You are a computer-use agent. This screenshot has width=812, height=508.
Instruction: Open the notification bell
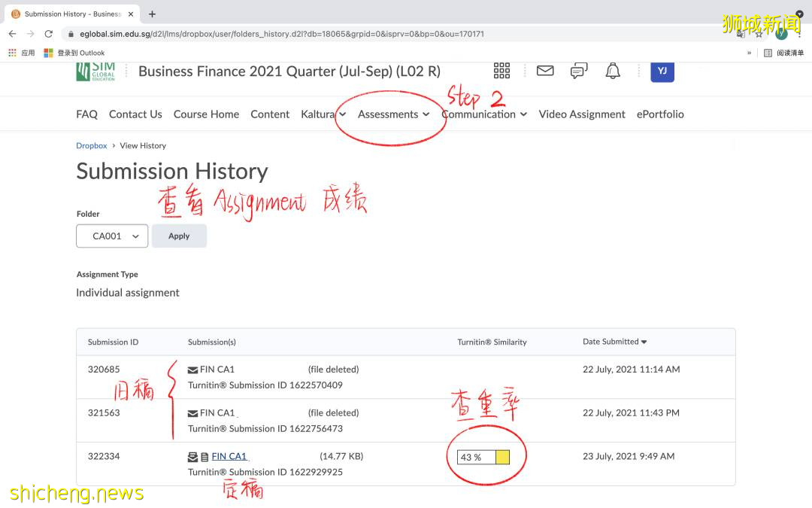pos(613,70)
